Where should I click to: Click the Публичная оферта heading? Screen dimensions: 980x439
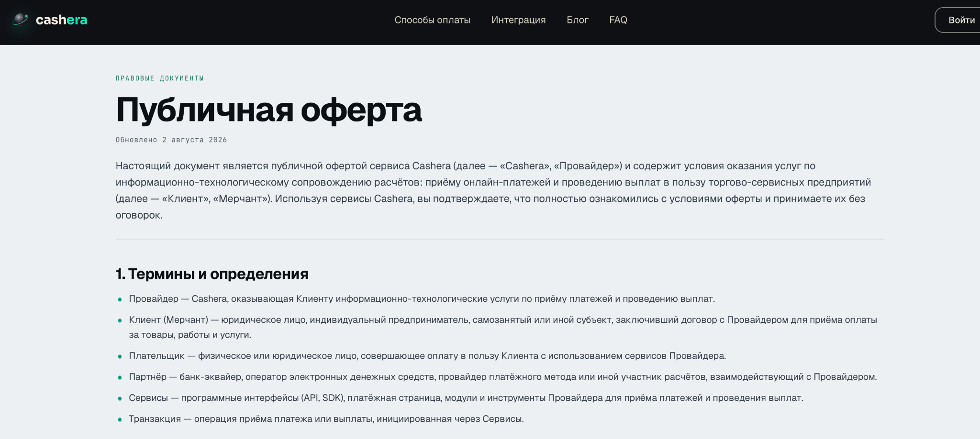point(269,110)
